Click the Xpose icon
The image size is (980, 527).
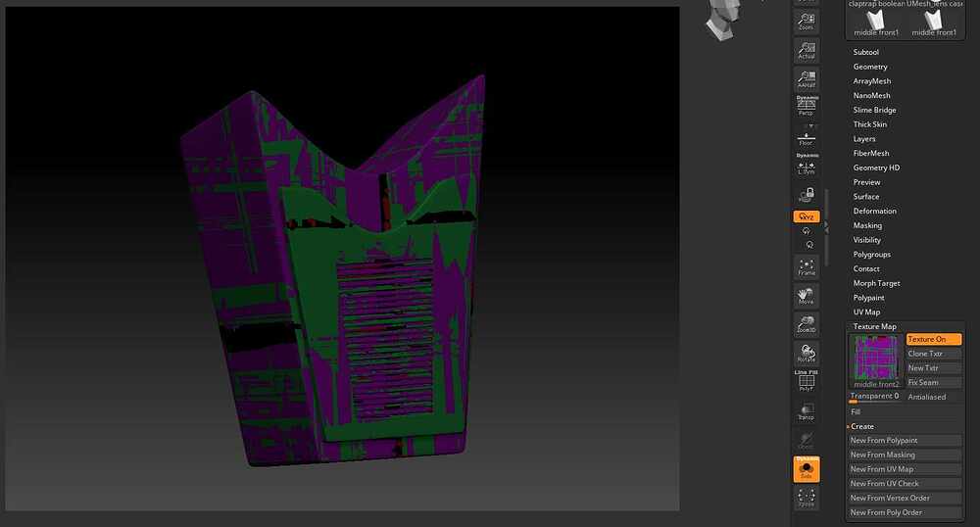(807, 498)
